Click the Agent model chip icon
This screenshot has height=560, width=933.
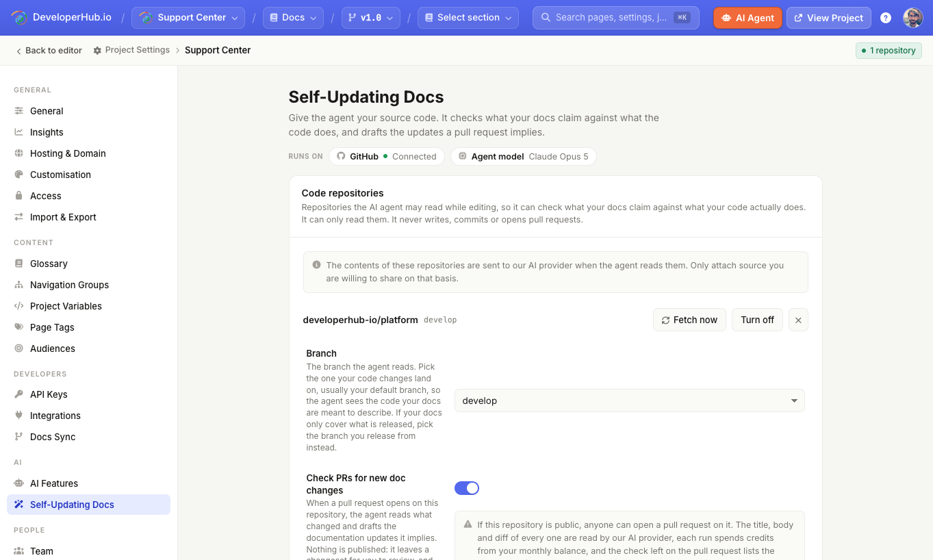[463, 157]
